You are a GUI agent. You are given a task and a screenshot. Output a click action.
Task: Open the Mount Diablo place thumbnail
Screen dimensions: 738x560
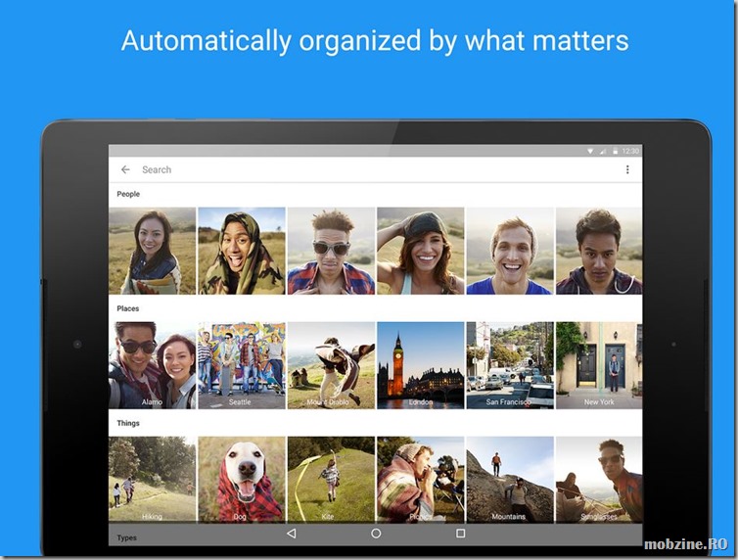coord(331,365)
